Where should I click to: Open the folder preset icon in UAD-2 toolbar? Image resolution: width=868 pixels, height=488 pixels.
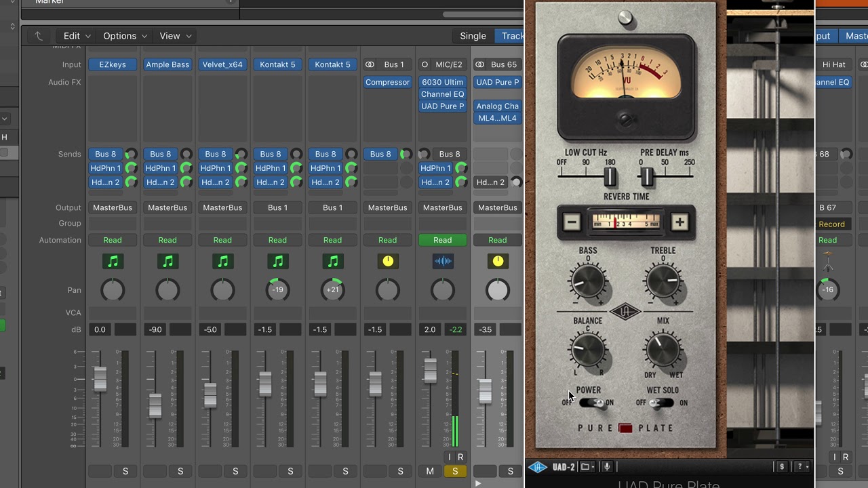587,467
